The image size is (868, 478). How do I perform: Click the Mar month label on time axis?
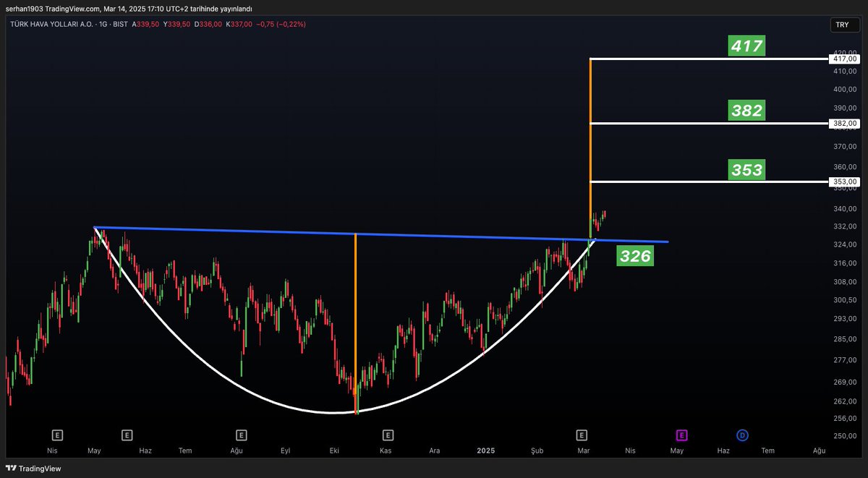(x=584, y=451)
